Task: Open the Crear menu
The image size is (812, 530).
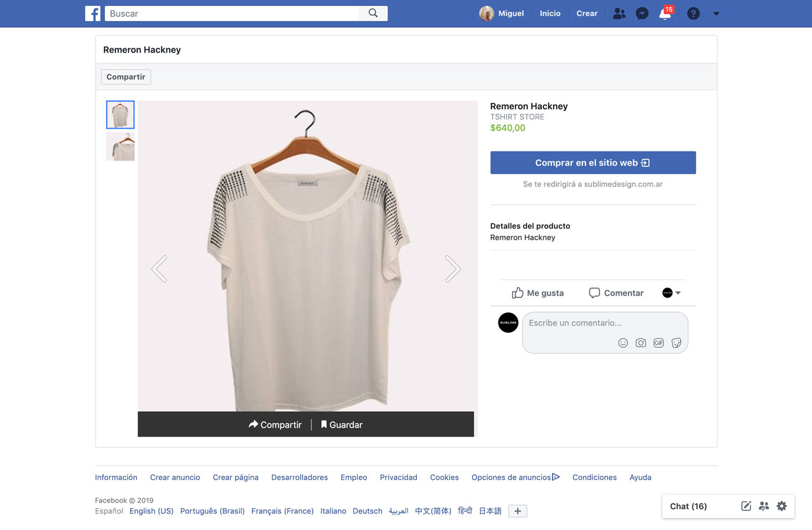Action: tap(587, 13)
